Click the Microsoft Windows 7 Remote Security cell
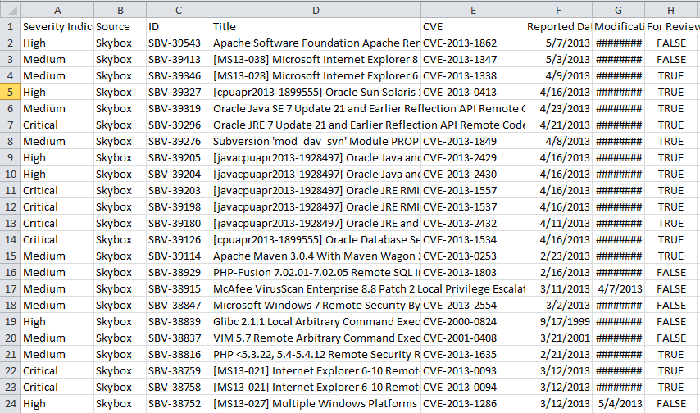Viewport: 700px width, 413px height. (316, 305)
